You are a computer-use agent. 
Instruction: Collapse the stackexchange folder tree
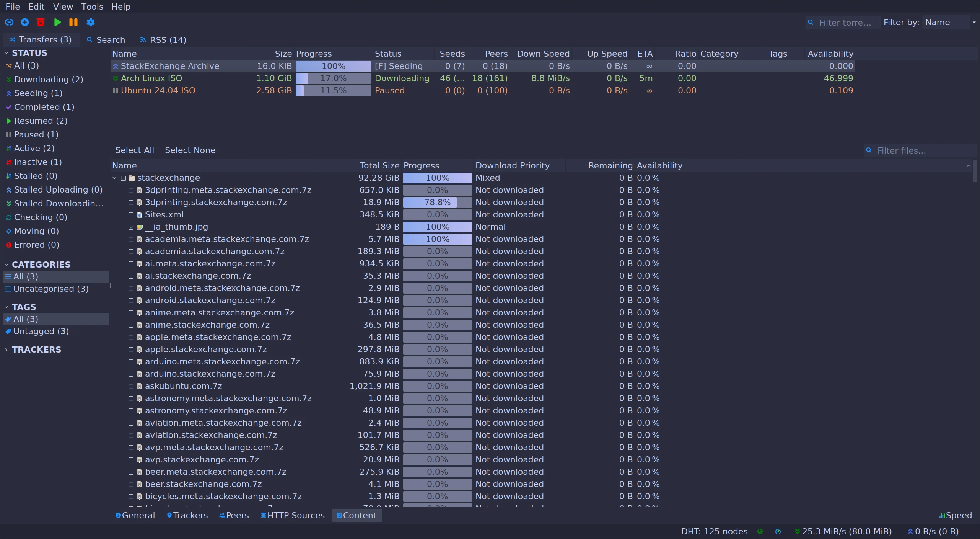click(x=114, y=178)
